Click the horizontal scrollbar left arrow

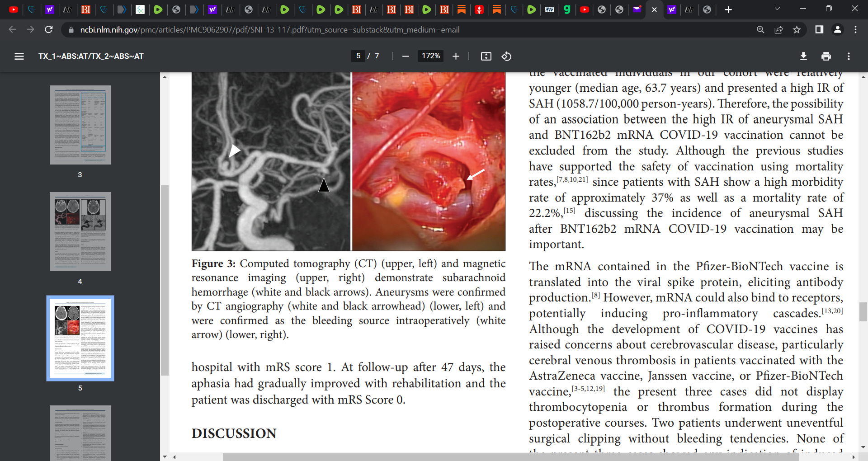pyautogui.click(x=174, y=457)
